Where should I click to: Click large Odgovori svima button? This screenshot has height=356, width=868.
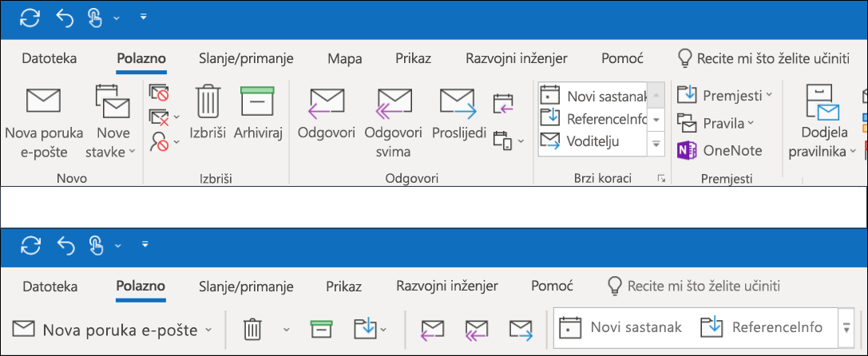(x=393, y=123)
